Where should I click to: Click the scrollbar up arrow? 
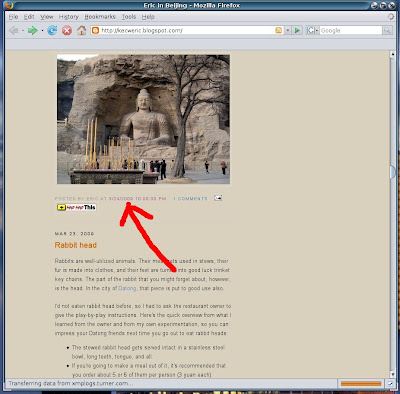[x=392, y=54]
